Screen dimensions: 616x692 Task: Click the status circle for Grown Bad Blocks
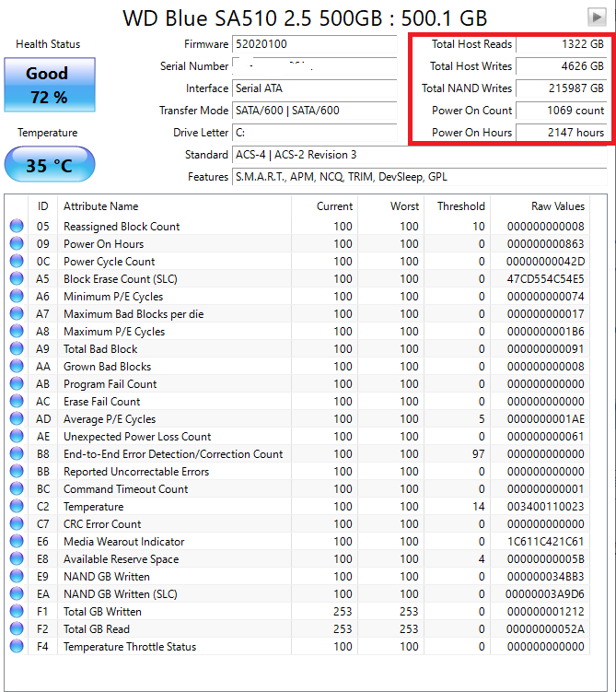pyautogui.click(x=17, y=367)
